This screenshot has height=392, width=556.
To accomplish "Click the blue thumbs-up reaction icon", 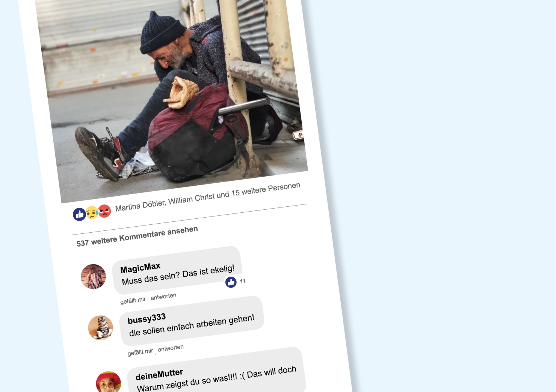I will tap(79, 214).
